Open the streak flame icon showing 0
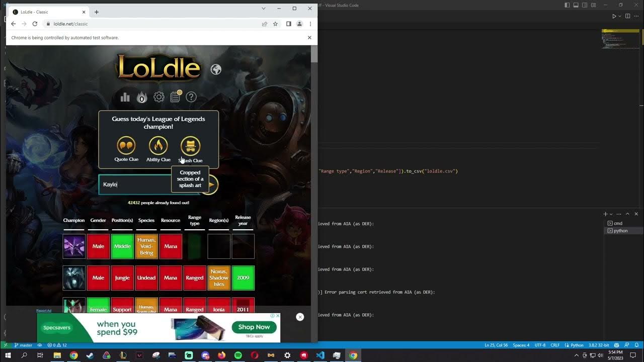Screen dimensions: 644x362 coord(141,97)
